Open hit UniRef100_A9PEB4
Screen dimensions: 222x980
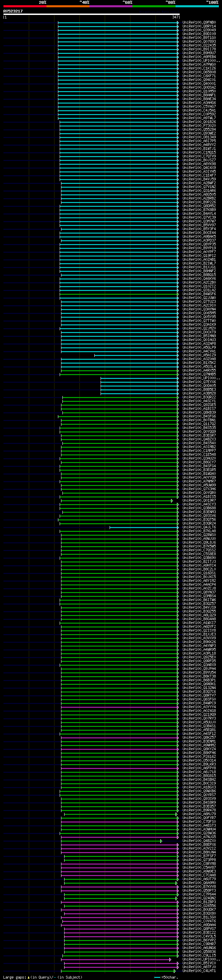point(199,57)
